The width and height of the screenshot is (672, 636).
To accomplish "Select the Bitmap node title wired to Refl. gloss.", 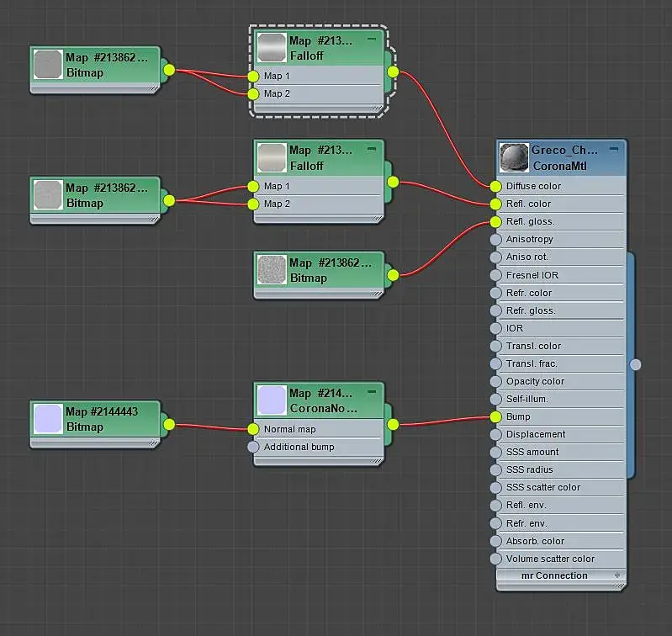I will point(331,270).
